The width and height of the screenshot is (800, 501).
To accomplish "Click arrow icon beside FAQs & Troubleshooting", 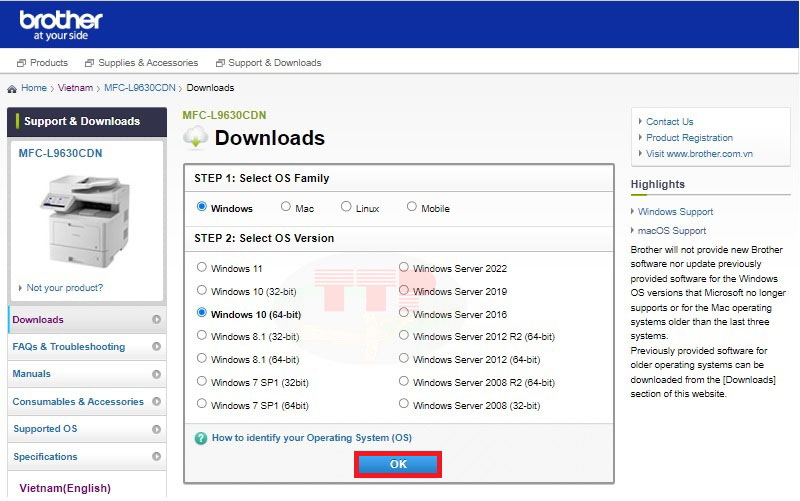I will point(156,347).
